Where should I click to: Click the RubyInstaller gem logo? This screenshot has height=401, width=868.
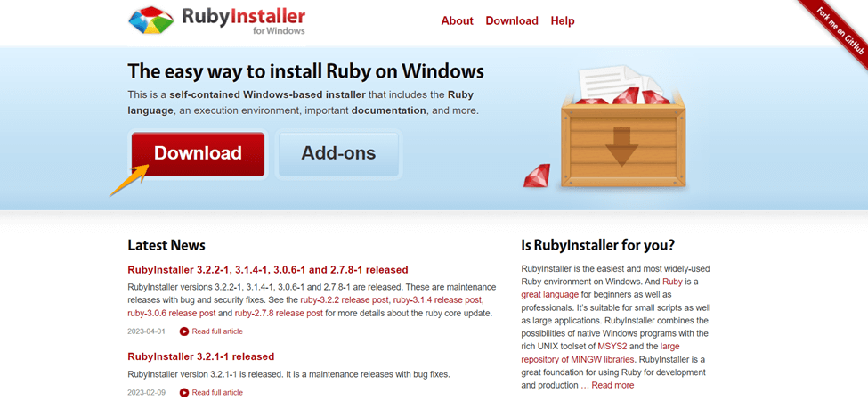[150, 20]
